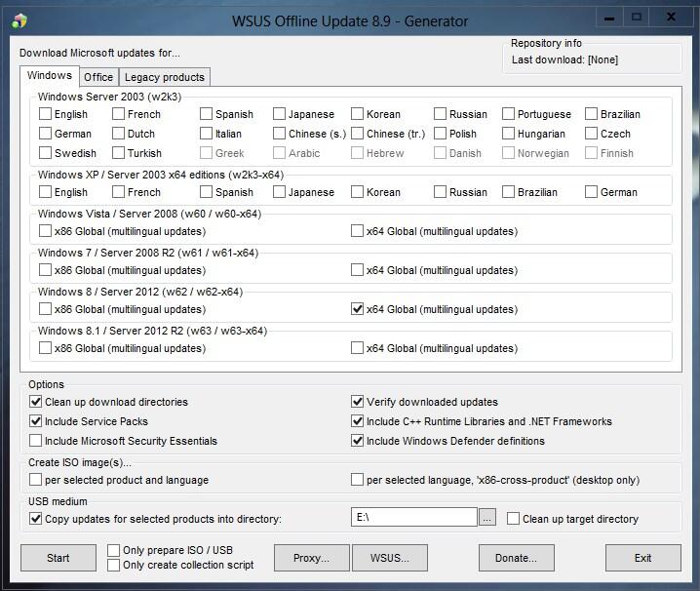Tick French under w2k3-x64 editions
This screenshot has width=700, height=591.
118,192
